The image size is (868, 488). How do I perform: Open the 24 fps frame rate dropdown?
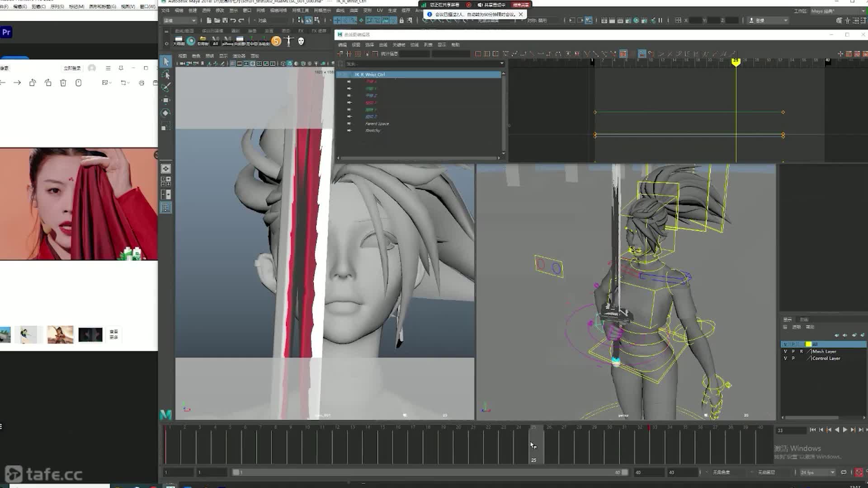point(817,472)
